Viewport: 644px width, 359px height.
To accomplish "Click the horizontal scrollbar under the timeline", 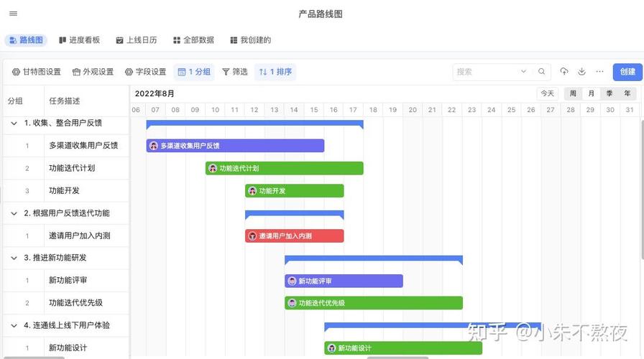I will tap(397, 358).
